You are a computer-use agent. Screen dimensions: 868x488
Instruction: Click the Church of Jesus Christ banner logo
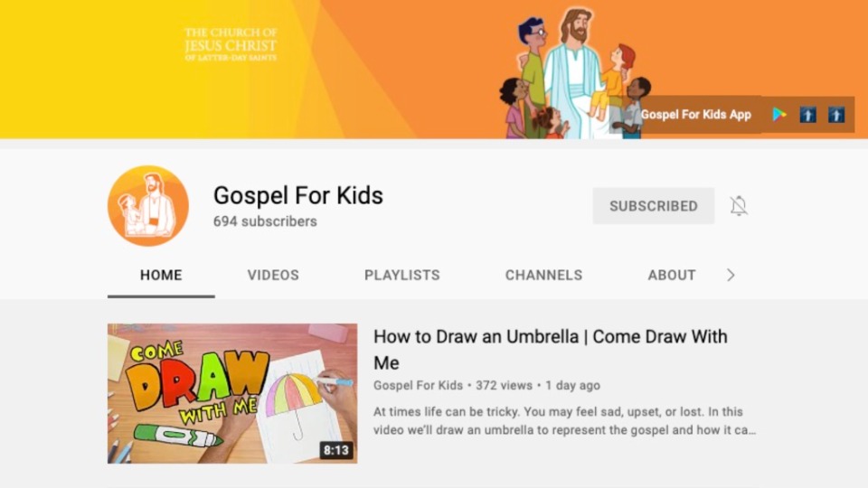point(231,44)
